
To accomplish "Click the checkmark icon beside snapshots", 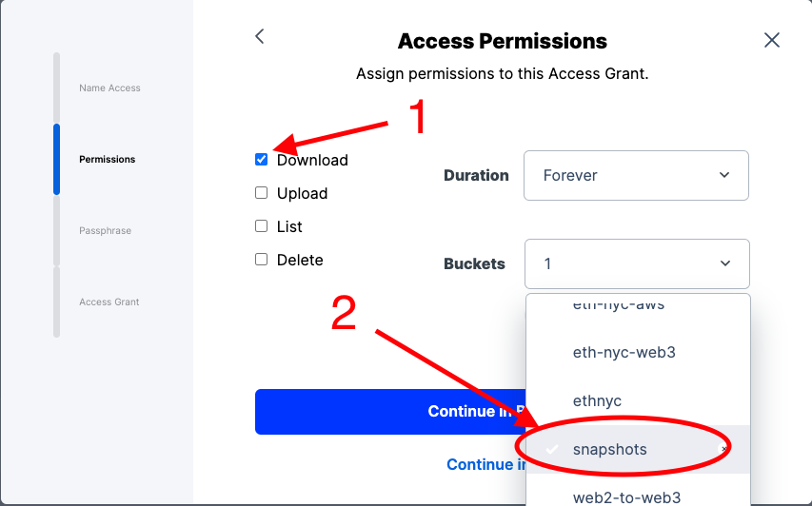I will [552, 449].
